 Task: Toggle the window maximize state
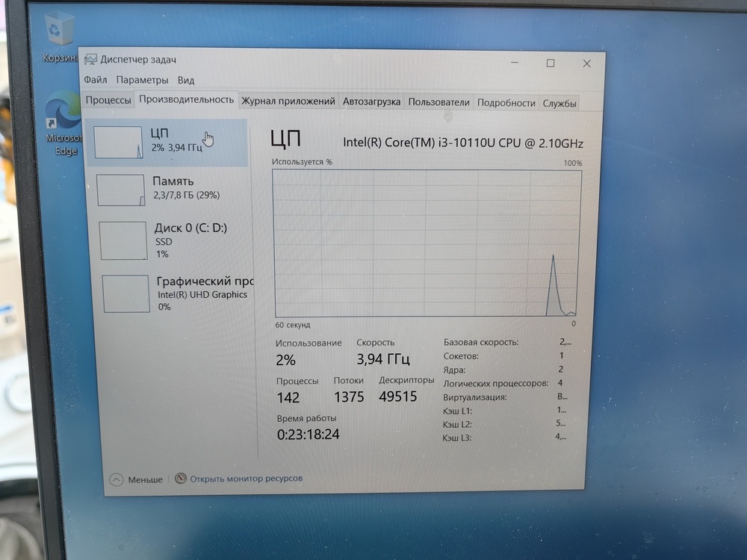pyautogui.click(x=551, y=63)
